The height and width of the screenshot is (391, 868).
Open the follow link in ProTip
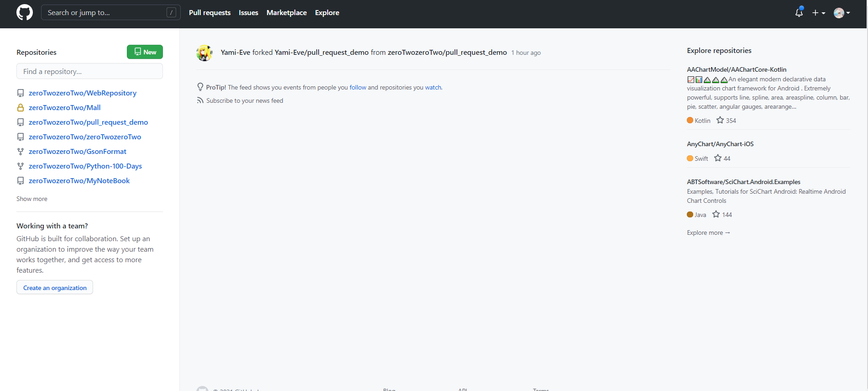coord(358,87)
